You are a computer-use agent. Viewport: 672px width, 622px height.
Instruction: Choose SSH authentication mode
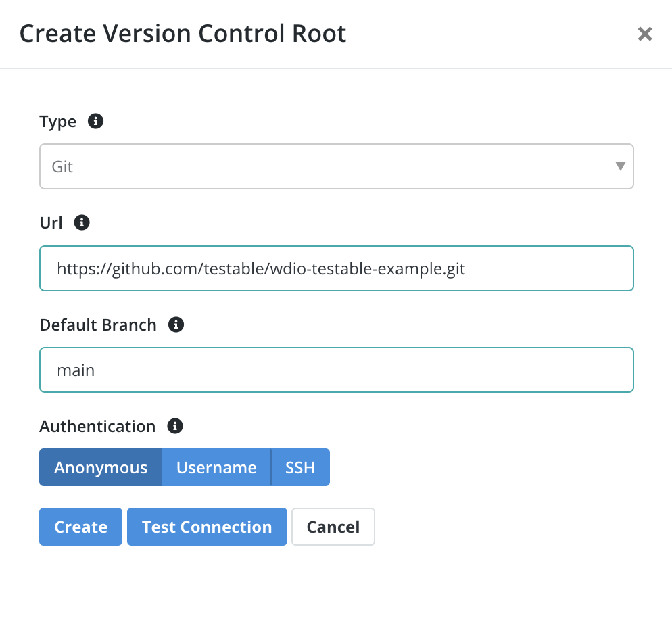click(x=300, y=467)
